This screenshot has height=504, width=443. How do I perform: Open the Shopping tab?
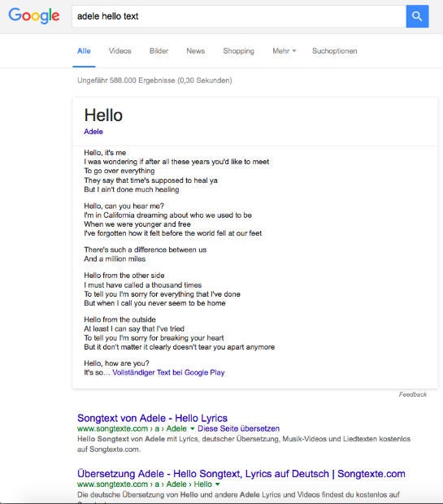coord(238,50)
